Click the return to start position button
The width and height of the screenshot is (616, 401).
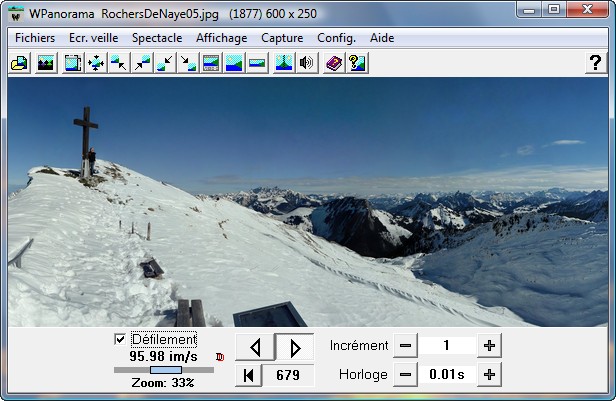(248, 375)
